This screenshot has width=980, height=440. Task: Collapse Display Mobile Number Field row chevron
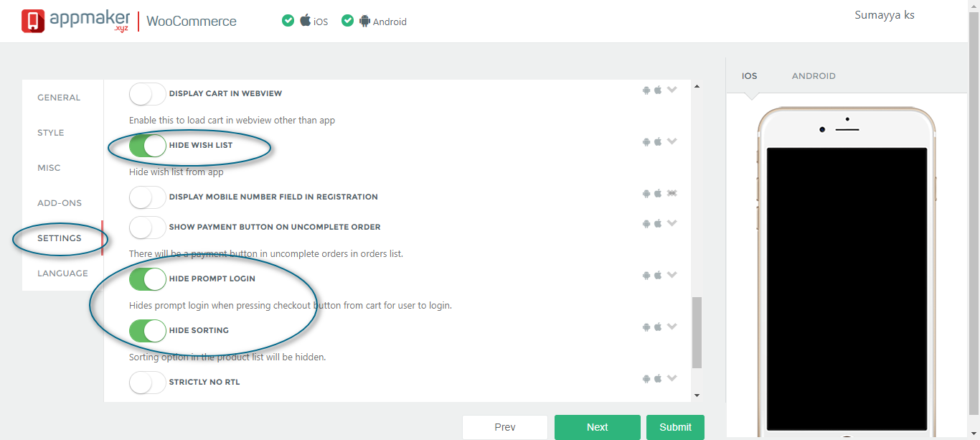[x=672, y=194]
